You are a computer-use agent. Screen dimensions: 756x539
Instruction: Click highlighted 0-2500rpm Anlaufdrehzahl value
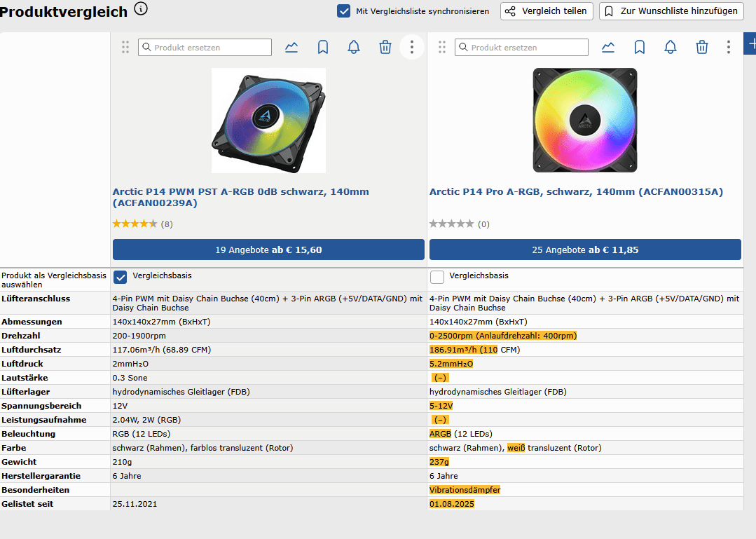(503, 336)
